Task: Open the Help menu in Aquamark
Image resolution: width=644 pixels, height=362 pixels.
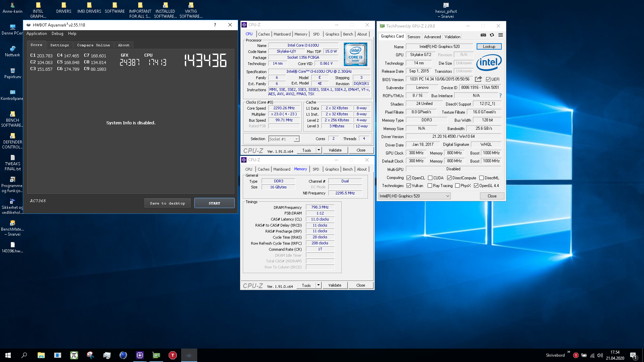Action: (72, 34)
